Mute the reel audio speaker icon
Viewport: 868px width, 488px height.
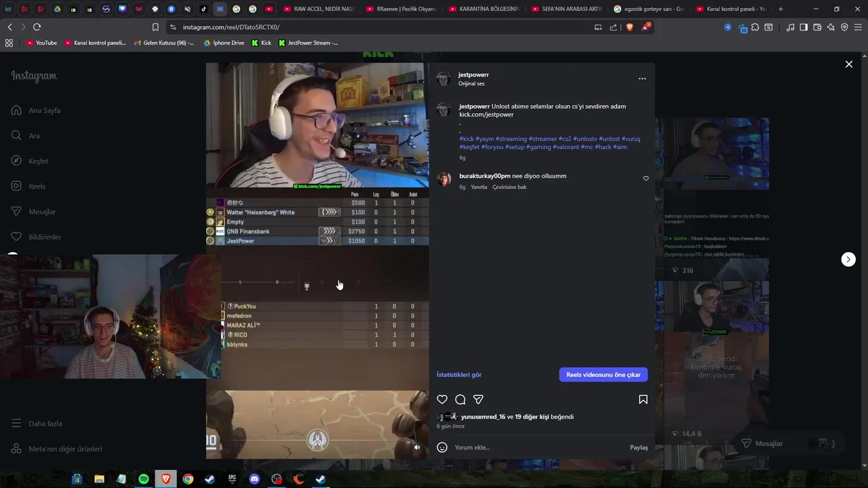pos(417,447)
